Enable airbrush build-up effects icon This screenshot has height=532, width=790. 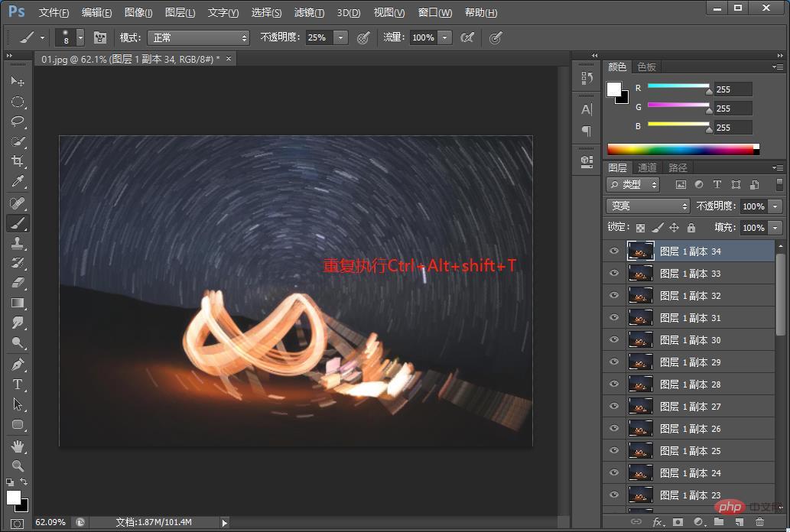(x=467, y=37)
